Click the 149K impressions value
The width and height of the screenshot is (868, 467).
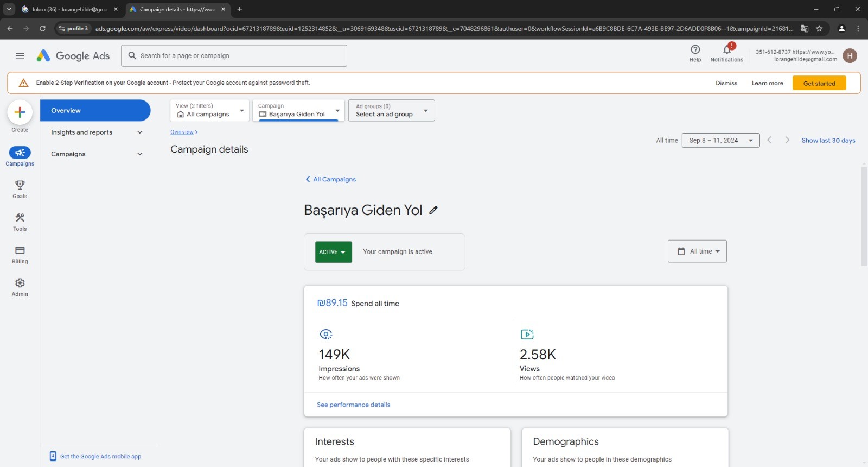click(x=334, y=355)
